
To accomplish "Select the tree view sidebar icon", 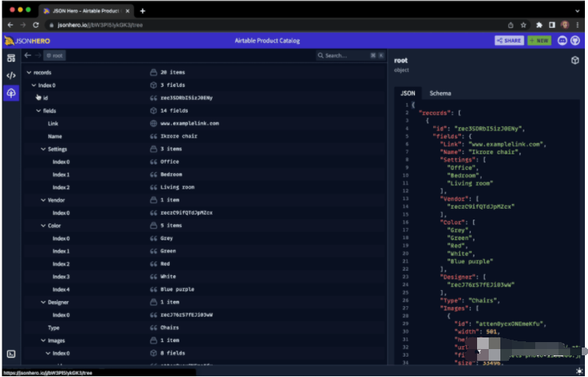I will (x=12, y=92).
